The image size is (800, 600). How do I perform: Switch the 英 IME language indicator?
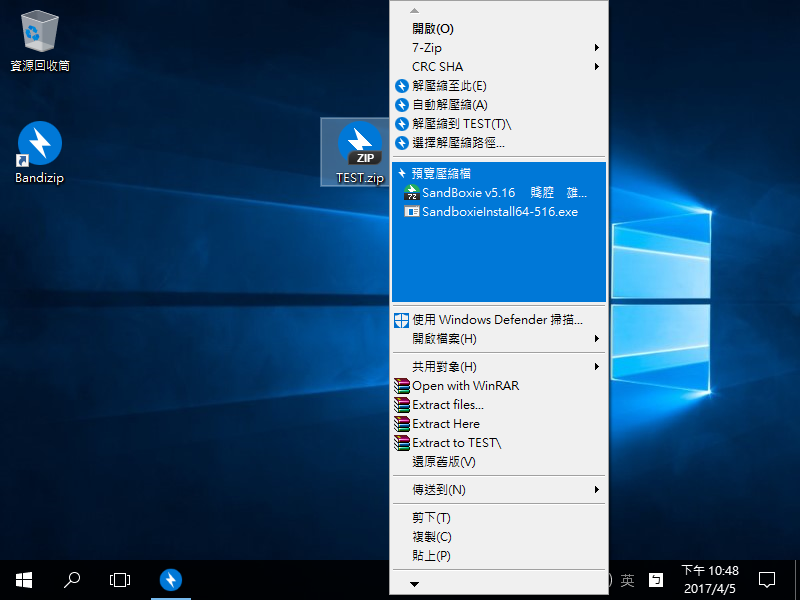(x=628, y=580)
